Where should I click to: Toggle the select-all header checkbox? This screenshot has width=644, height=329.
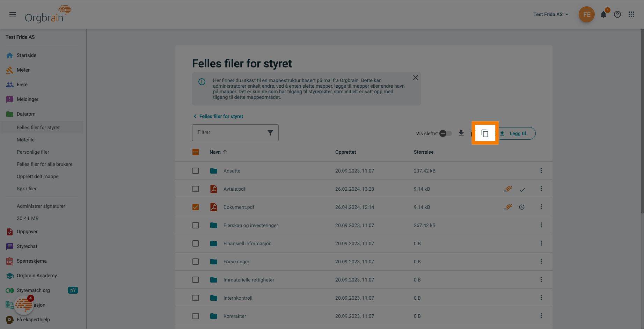click(x=196, y=152)
